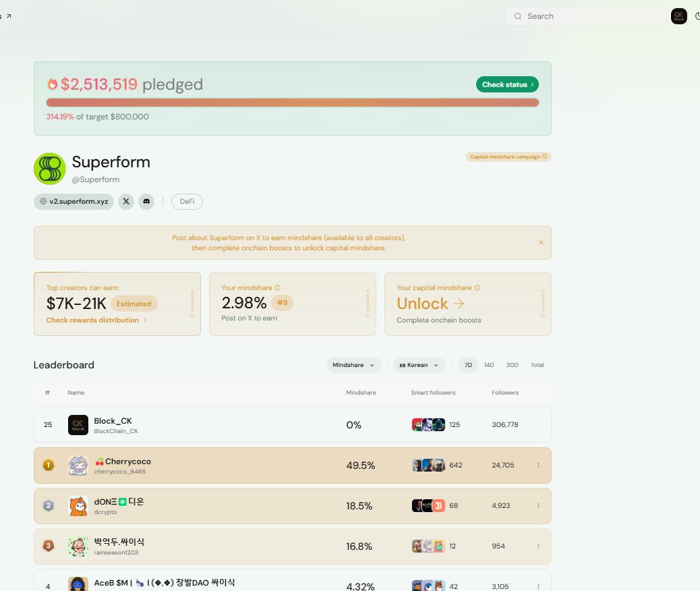Open Check rewards distribution link
The width and height of the screenshot is (700, 591).
(x=96, y=320)
